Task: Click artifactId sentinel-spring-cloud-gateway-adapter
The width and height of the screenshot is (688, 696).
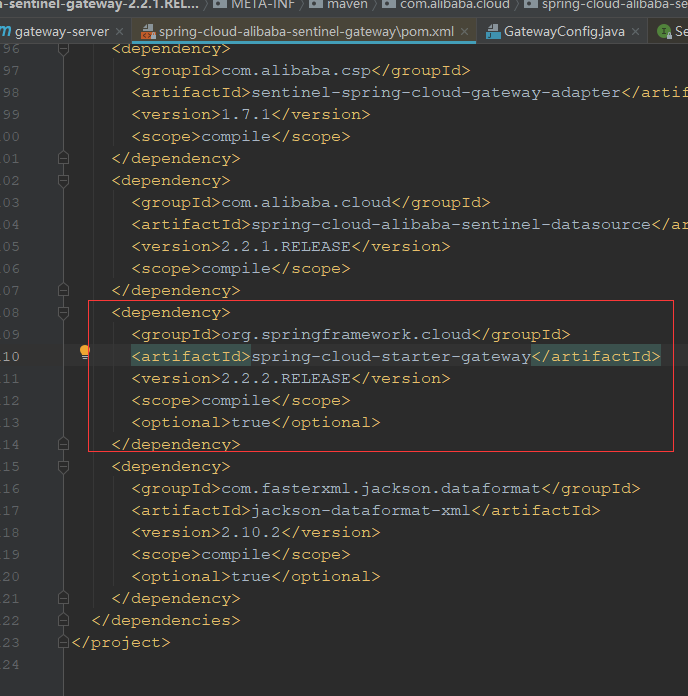Action: 436,92
